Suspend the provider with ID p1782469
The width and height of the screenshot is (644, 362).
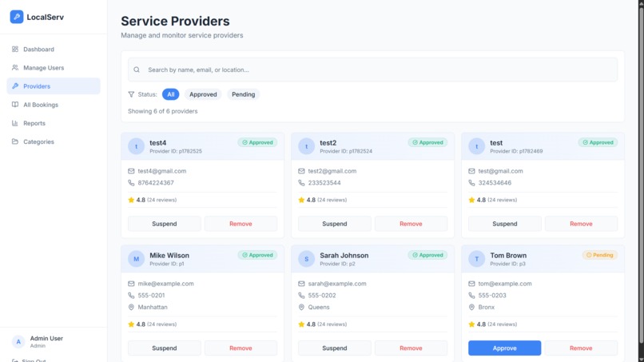coord(505,224)
